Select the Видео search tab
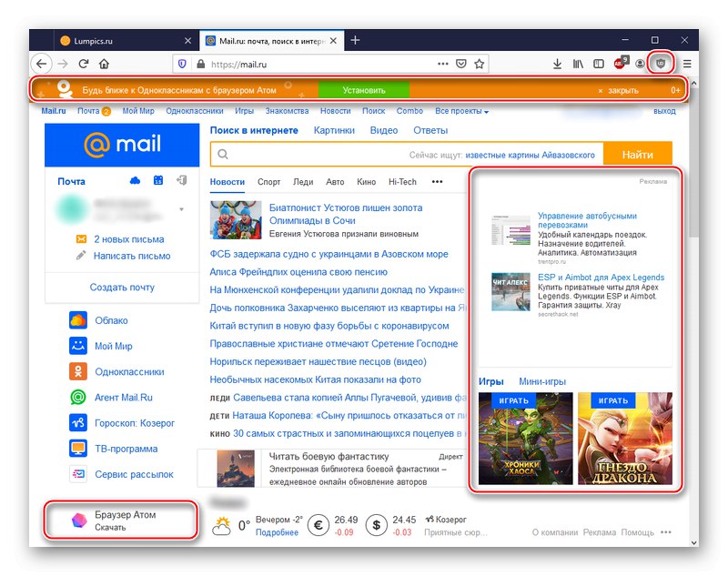The height and width of the screenshot is (576, 728). [x=384, y=130]
